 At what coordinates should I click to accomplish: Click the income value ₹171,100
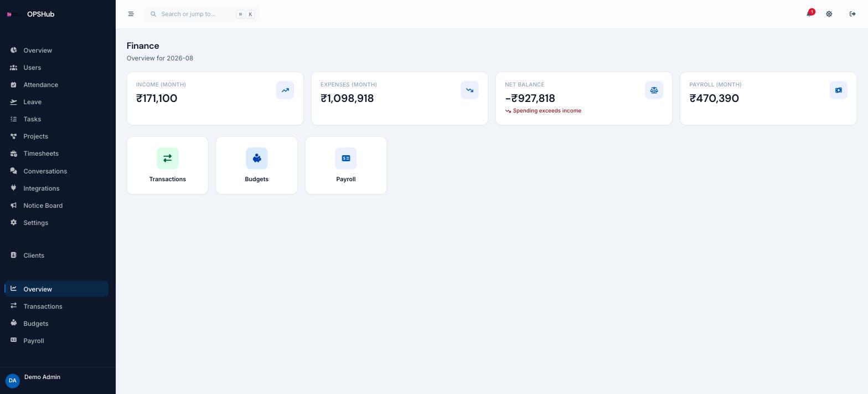tap(157, 98)
